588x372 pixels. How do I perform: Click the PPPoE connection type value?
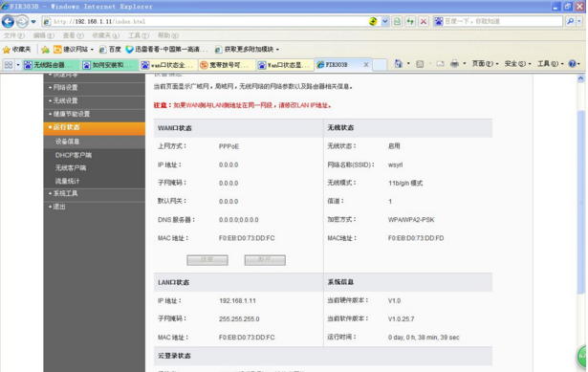point(229,146)
